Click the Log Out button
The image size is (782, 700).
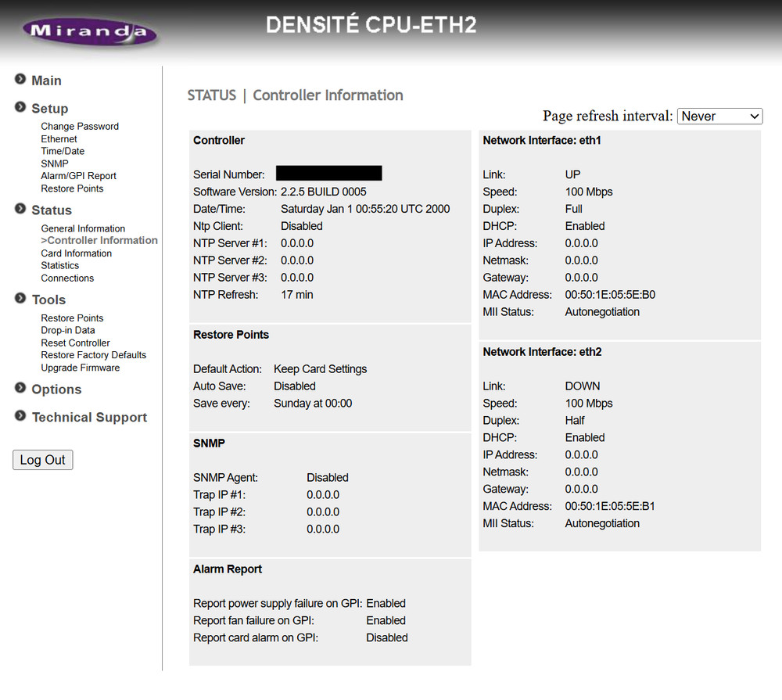(42, 460)
